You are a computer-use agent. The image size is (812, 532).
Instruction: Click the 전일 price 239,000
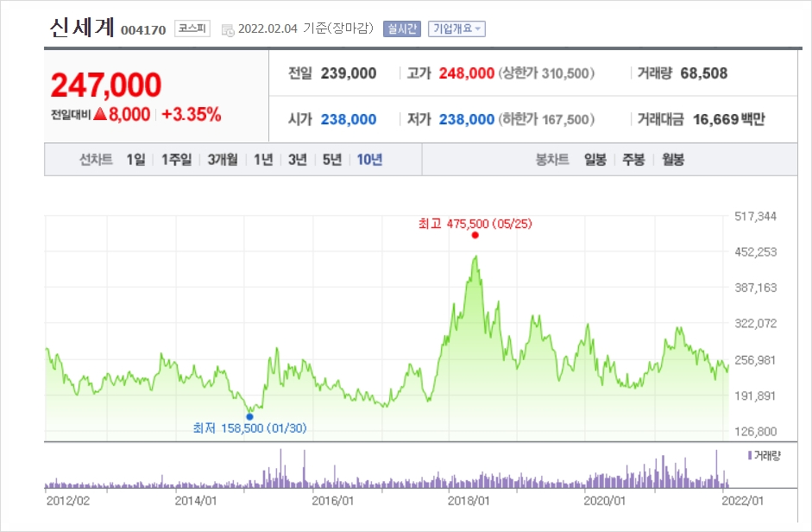(x=349, y=73)
